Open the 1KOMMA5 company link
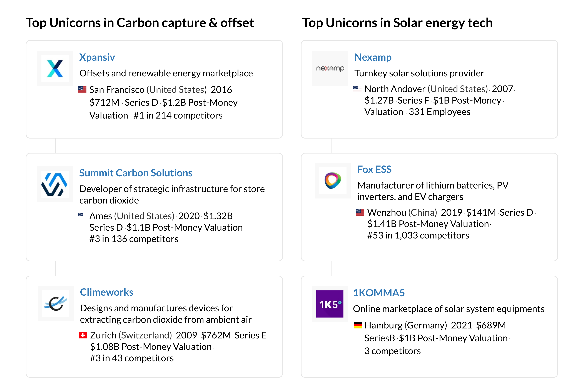583x392 pixels. tap(379, 293)
